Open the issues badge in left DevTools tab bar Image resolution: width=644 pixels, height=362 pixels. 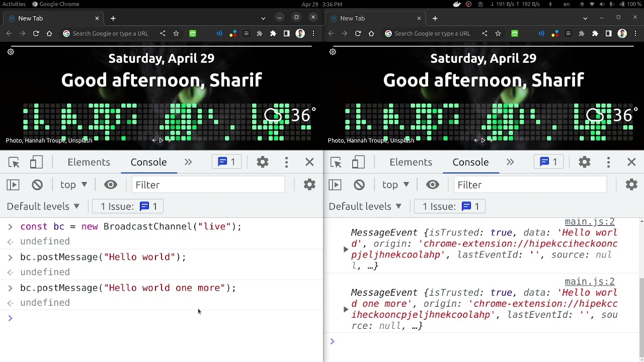(x=226, y=162)
